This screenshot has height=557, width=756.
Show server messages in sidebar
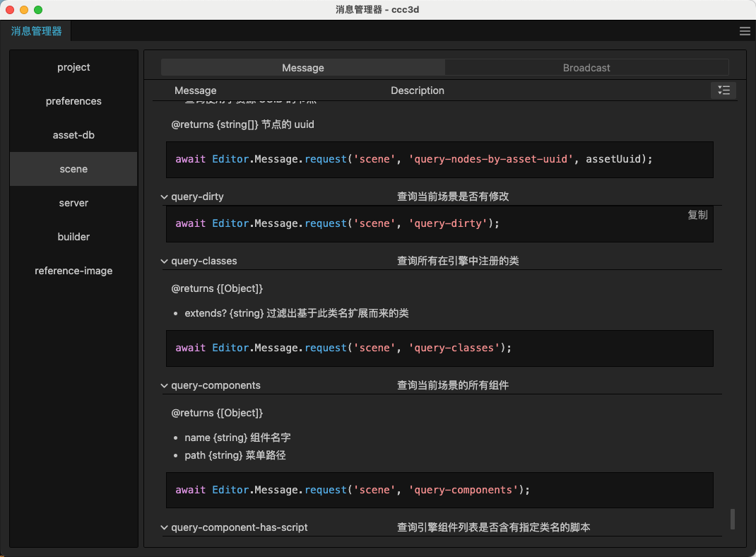(x=73, y=203)
